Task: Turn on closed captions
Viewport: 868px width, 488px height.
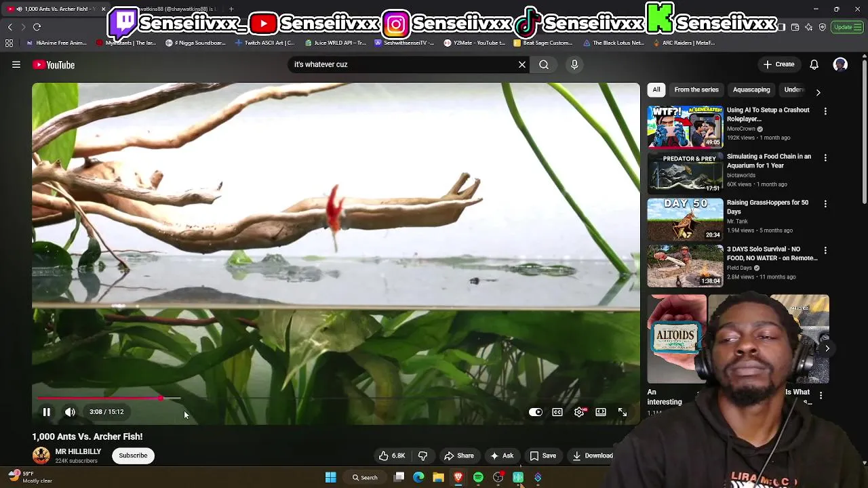Action: [557, 411]
